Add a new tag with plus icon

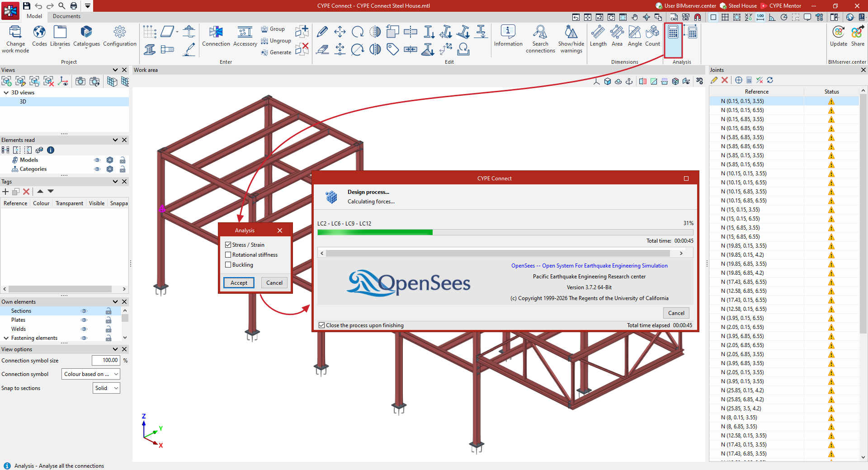[5, 192]
